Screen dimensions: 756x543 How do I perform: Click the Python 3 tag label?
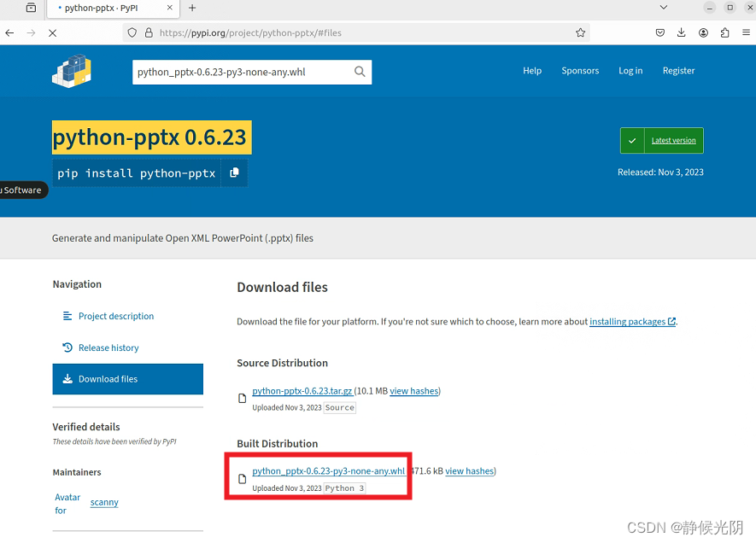click(x=345, y=488)
